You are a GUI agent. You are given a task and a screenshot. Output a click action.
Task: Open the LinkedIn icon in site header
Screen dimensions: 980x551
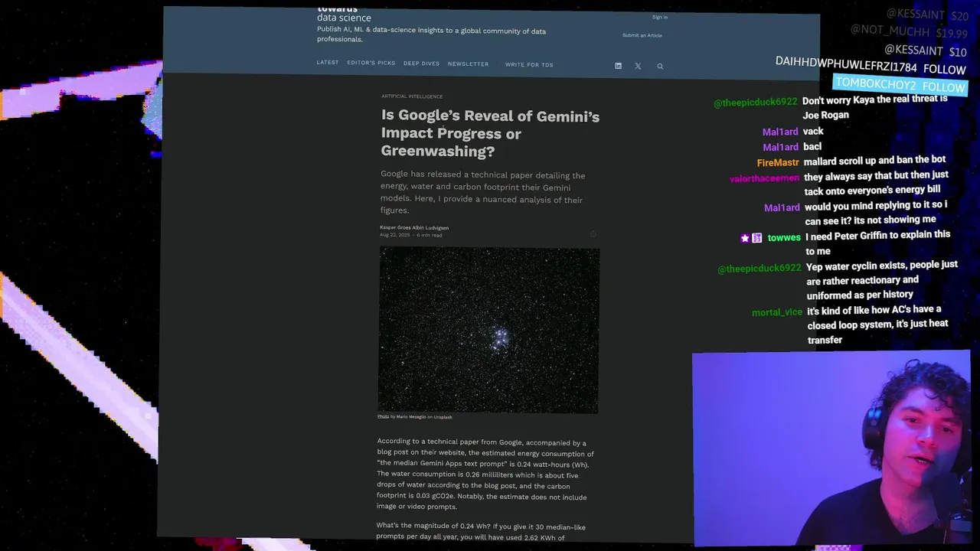coord(618,66)
